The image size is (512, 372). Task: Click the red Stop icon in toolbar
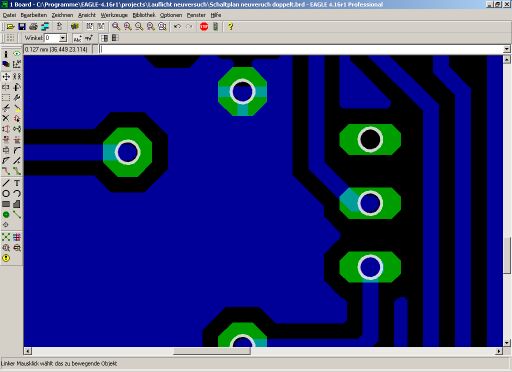point(204,27)
